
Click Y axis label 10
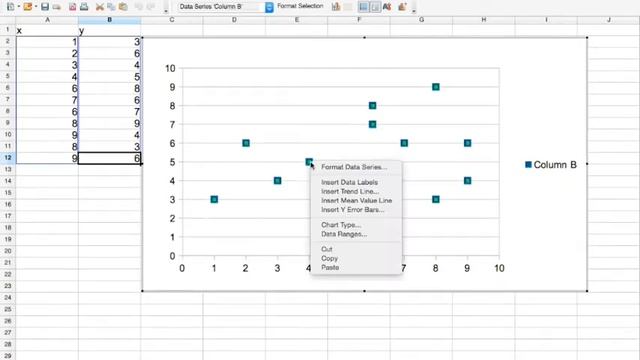tap(170, 68)
